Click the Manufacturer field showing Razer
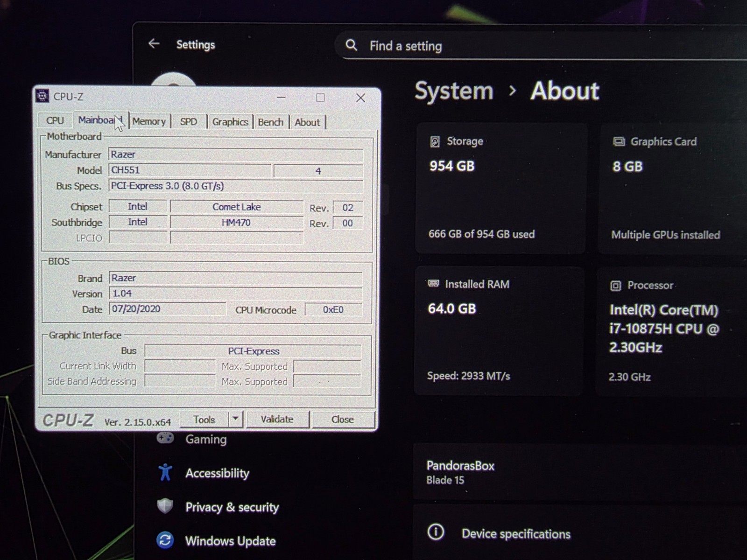Viewport: 747px width, 560px height. coord(236,154)
